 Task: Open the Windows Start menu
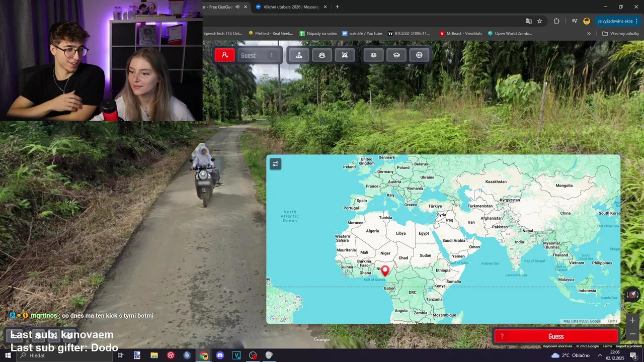tap(8, 355)
